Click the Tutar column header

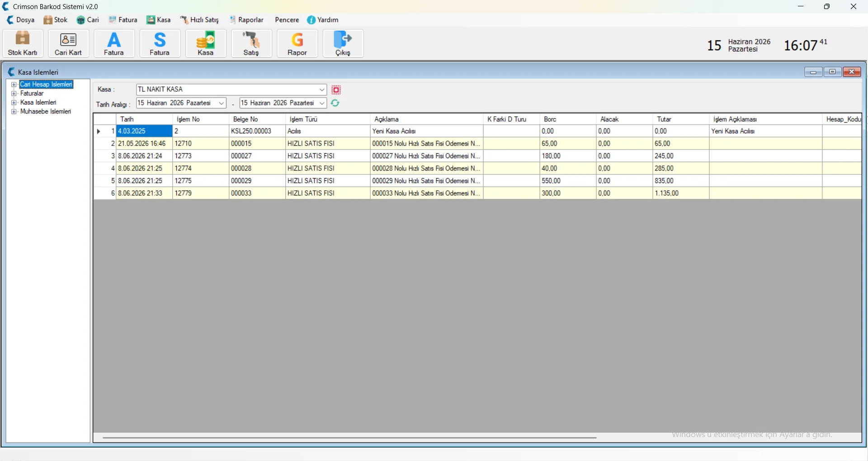681,119
